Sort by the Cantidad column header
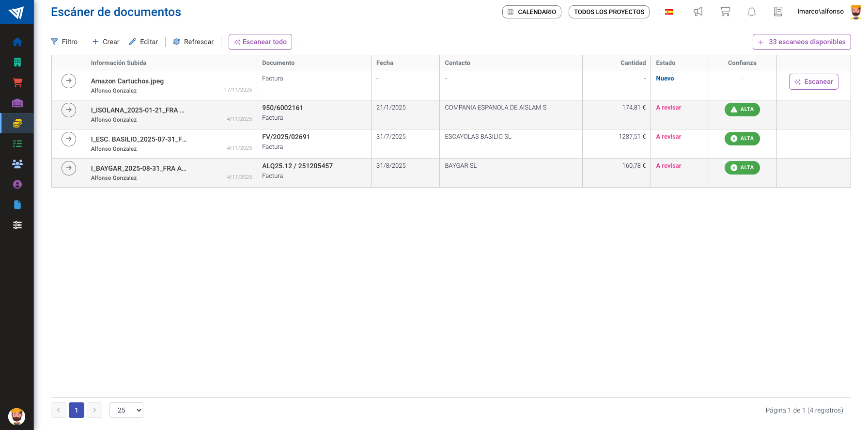868x430 pixels. [x=633, y=63]
